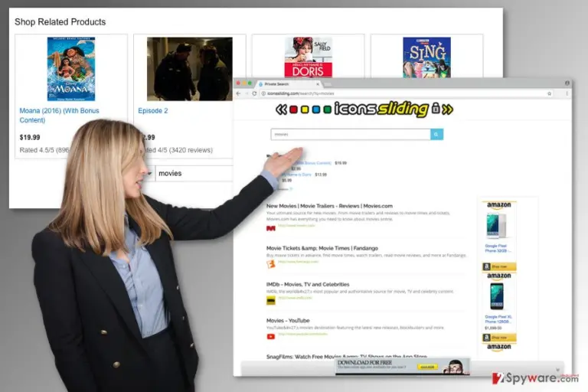Click the address bar URL
The height and width of the screenshot is (392, 588).
coord(300,93)
